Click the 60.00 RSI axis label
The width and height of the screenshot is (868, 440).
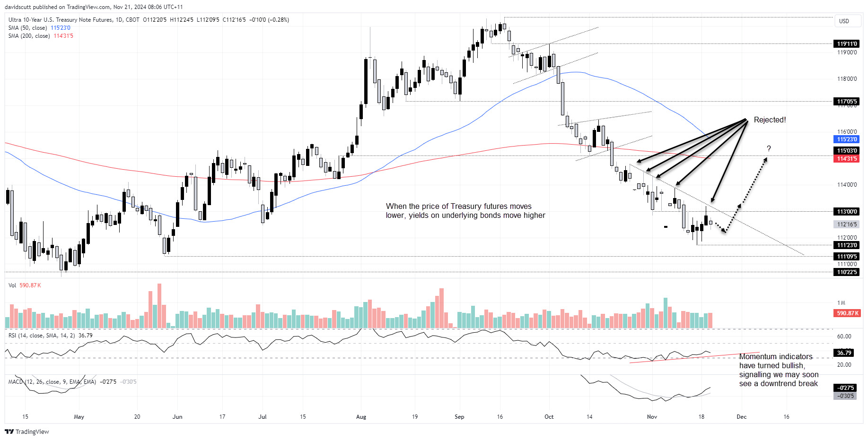[844, 336]
